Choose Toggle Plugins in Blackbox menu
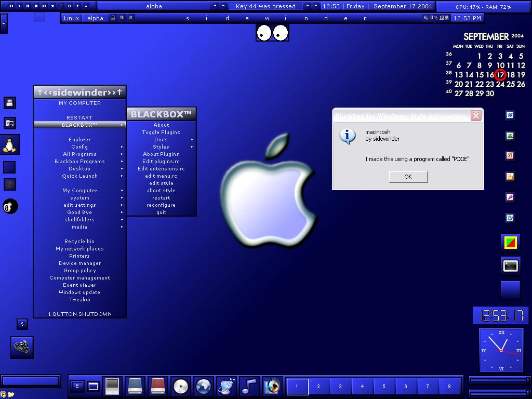The height and width of the screenshot is (399, 532). (162, 132)
